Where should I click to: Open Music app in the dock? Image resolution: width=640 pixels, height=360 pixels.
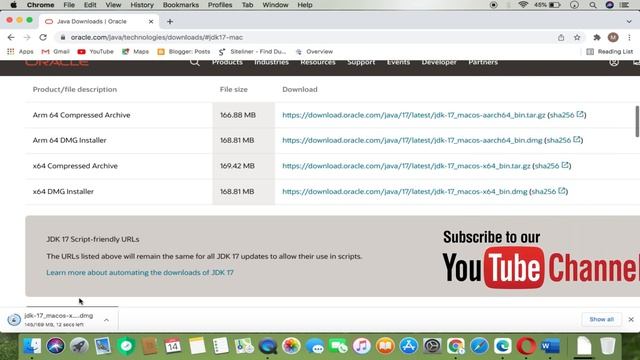tap(362, 346)
